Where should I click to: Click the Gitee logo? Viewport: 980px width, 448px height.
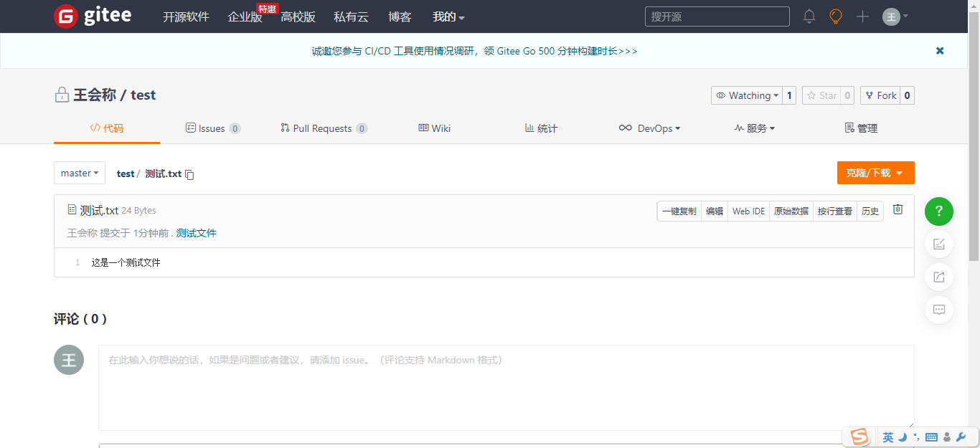click(93, 16)
